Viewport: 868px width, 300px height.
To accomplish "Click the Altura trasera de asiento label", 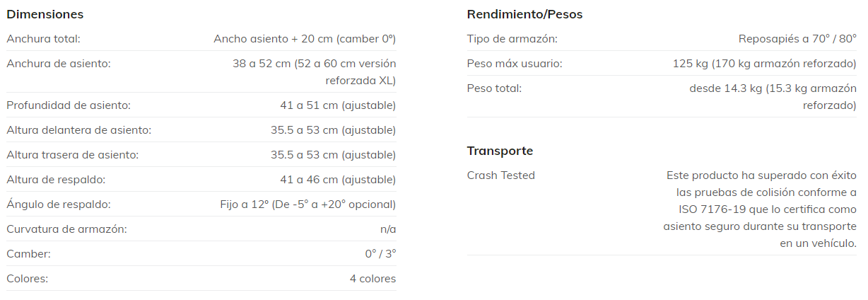I will (x=72, y=155).
